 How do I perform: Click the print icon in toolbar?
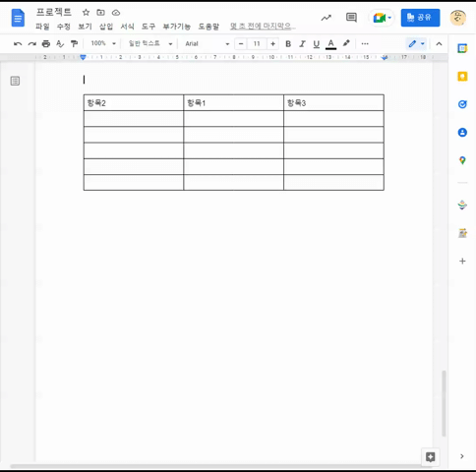click(46, 43)
